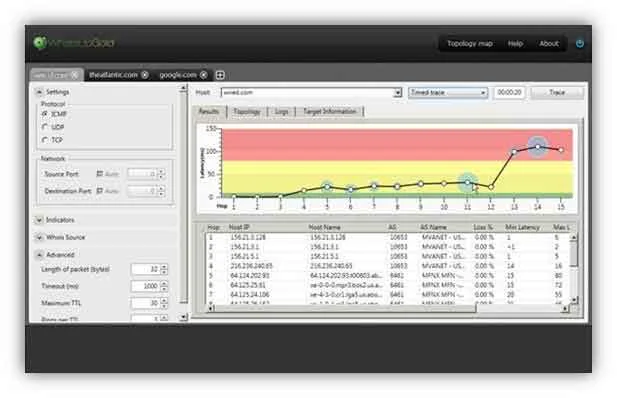Switch to the theatlantic.com tab
Screen dimensions: 617x398
[x=113, y=75]
